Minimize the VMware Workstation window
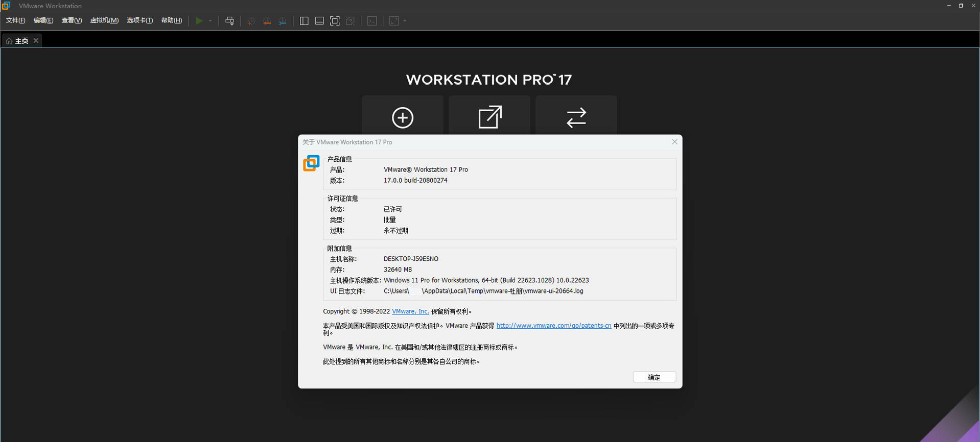This screenshot has height=442, width=980. tap(949, 6)
